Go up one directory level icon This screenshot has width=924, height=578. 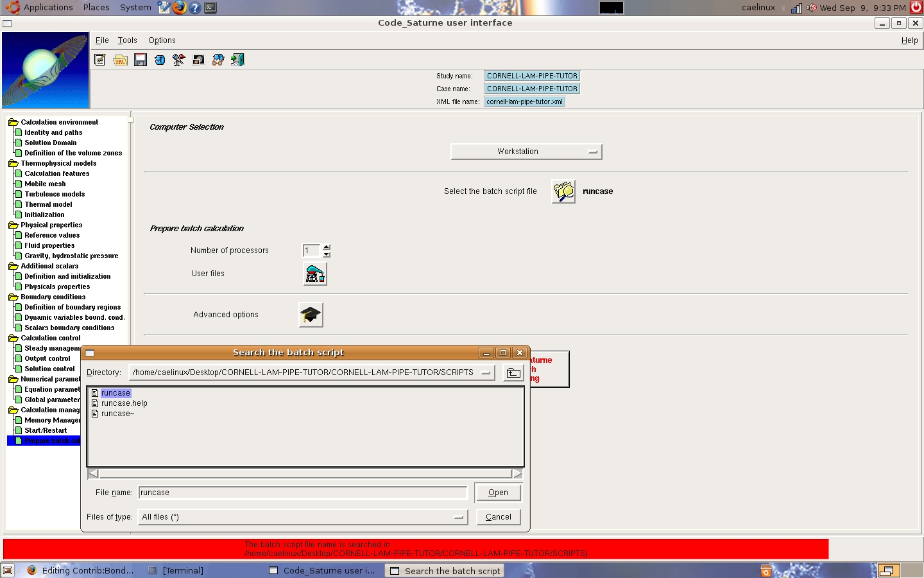coord(513,373)
